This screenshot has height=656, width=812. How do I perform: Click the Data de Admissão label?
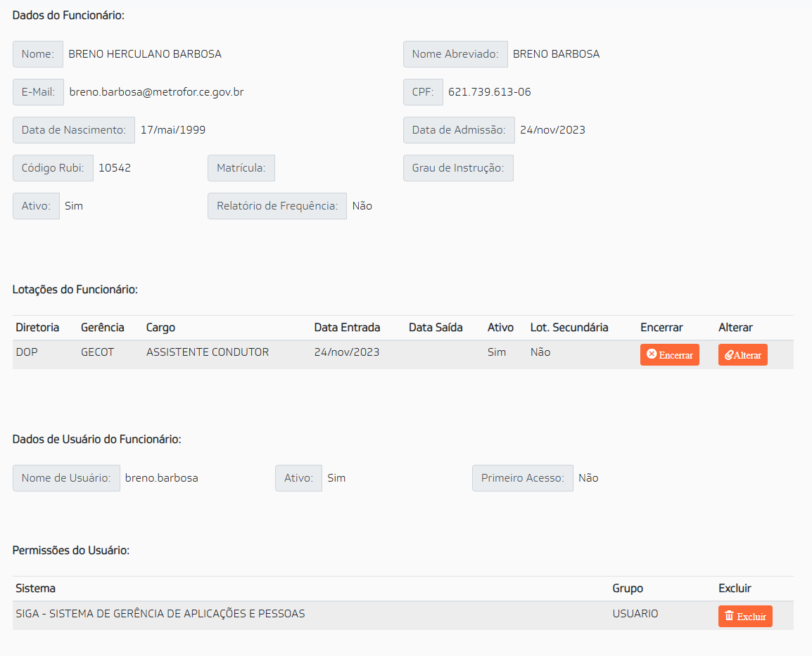click(459, 130)
